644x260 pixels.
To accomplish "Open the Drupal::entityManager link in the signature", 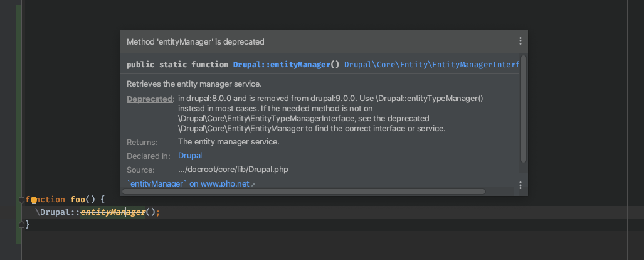I will pos(282,65).
